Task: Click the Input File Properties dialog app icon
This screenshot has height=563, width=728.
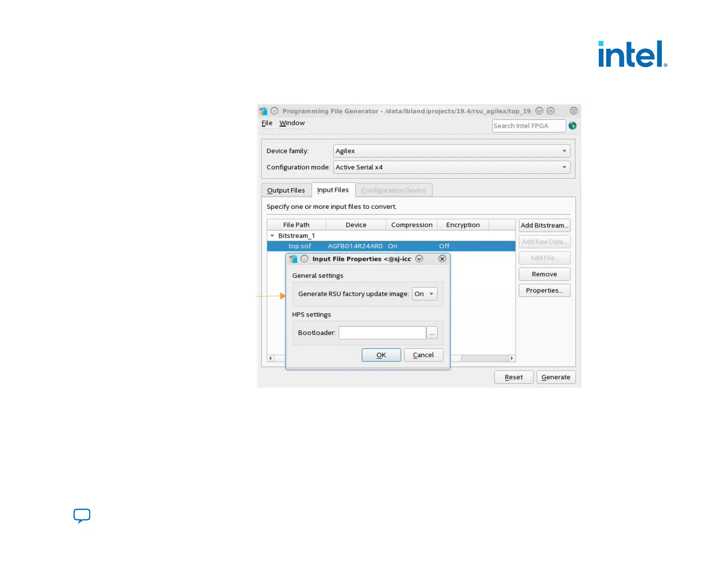Action: pyautogui.click(x=293, y=259)
